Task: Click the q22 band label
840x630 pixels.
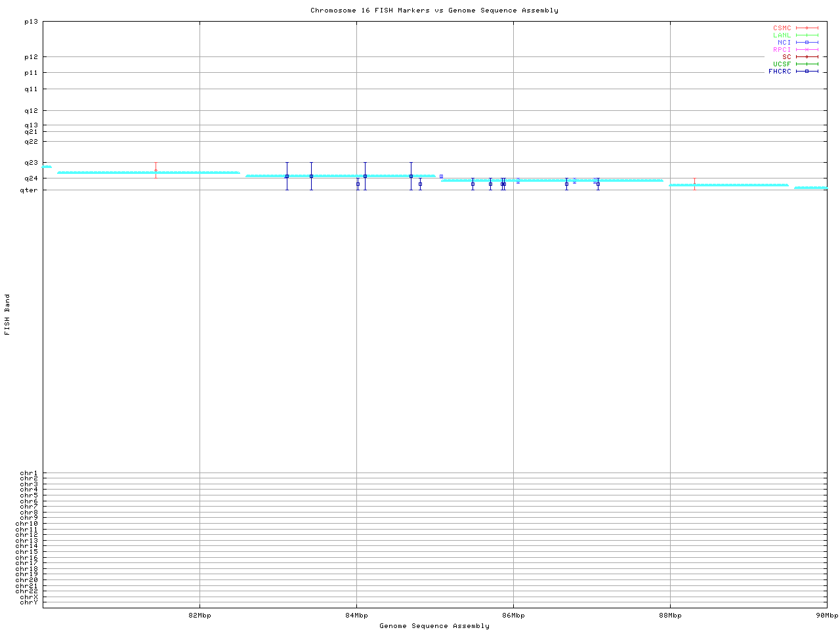Action: click(31, 142)
